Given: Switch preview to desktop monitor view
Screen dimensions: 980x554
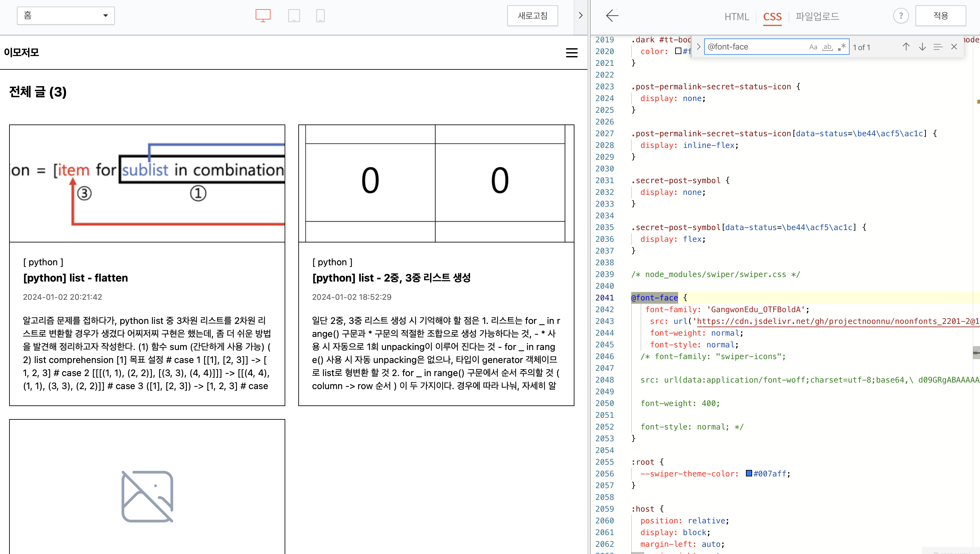Looking at the screenshot, I should coord(262,16).
